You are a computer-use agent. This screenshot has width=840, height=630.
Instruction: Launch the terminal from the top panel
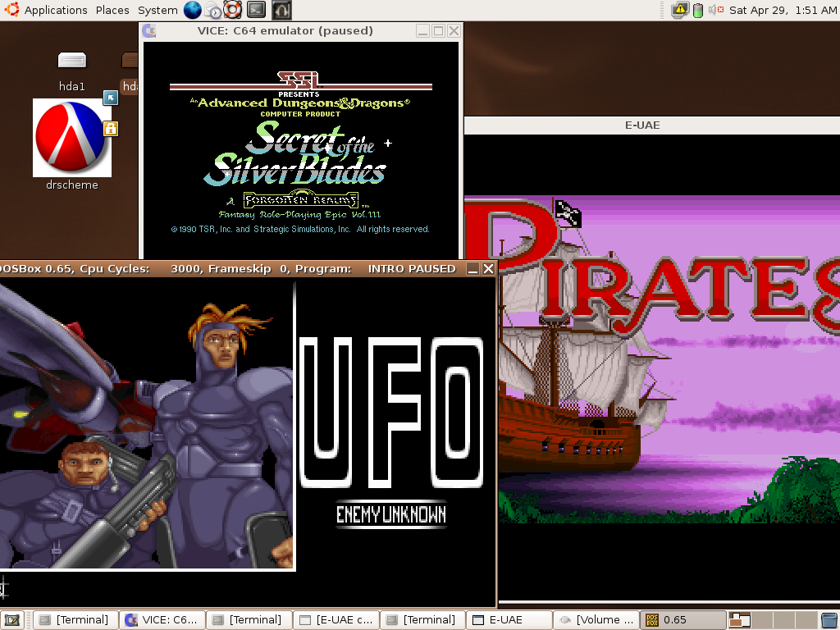(256, 10)
